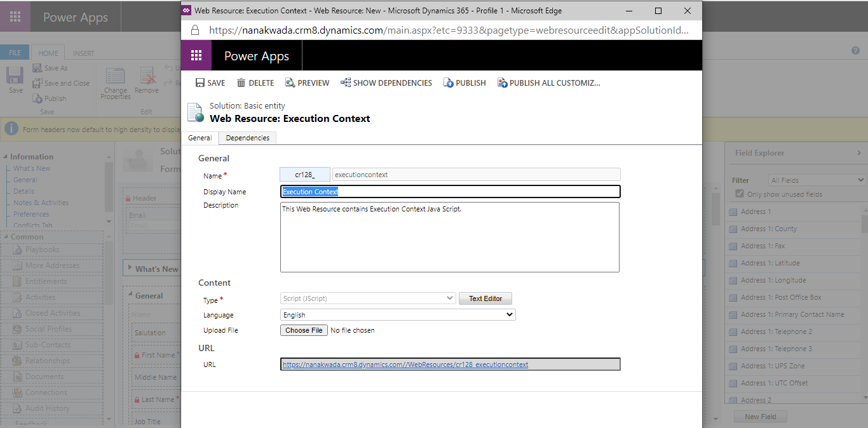868x428 pixels.
Task: Publish the web resource
Action: pyautogui.click(x=465, y=83)
